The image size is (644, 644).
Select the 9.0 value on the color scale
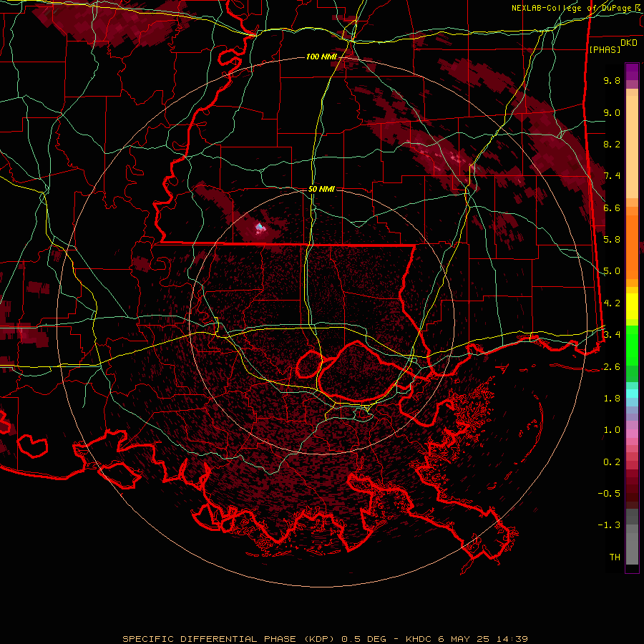[612, 112]
